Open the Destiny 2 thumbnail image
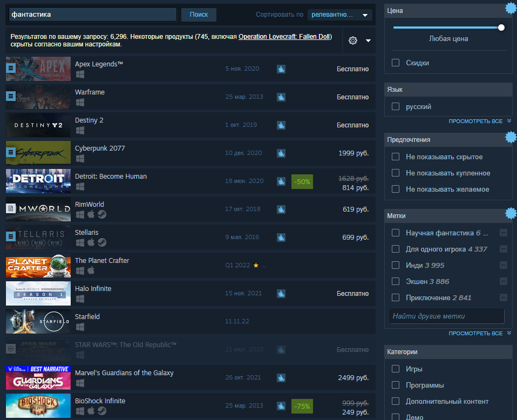This screenshot has width=517, height=420. click(x=38, y=125)
